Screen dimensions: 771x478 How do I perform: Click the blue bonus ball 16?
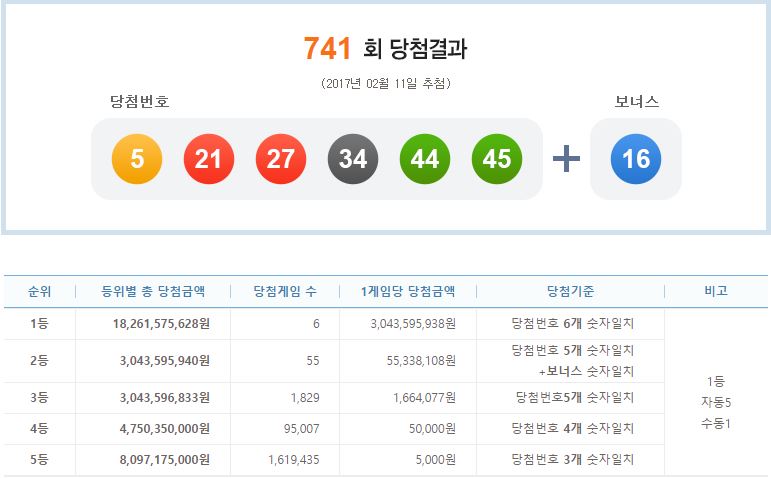(x=636, y=159)
